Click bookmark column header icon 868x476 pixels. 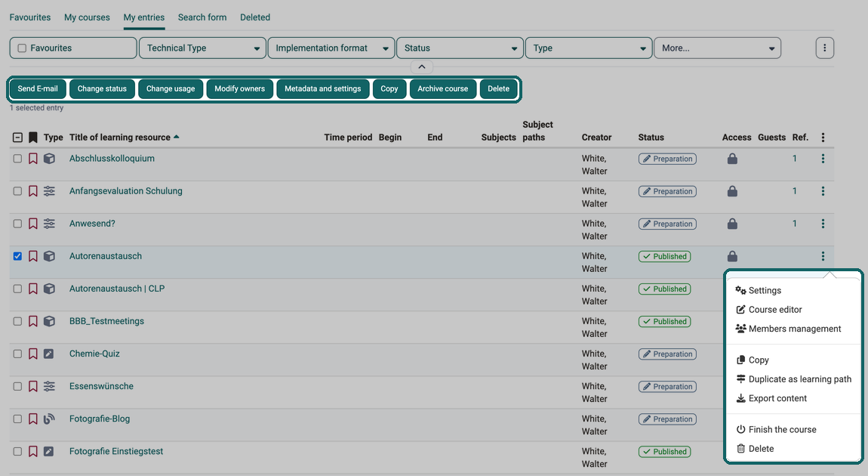click(x=33, y=138)
